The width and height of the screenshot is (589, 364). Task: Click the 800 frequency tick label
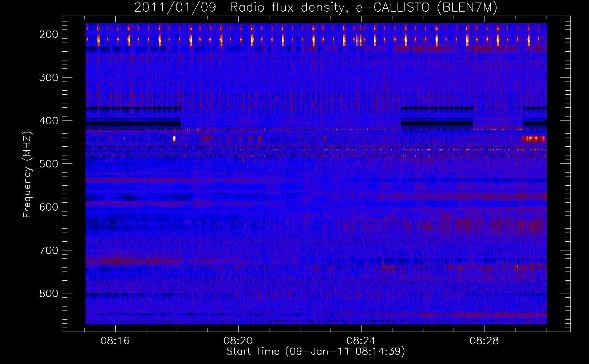tap(49, 293)
